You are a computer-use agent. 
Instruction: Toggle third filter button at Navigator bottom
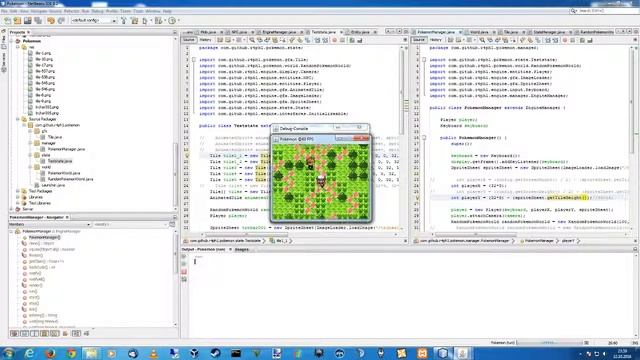pyautogui.click(x=34, y=333)
